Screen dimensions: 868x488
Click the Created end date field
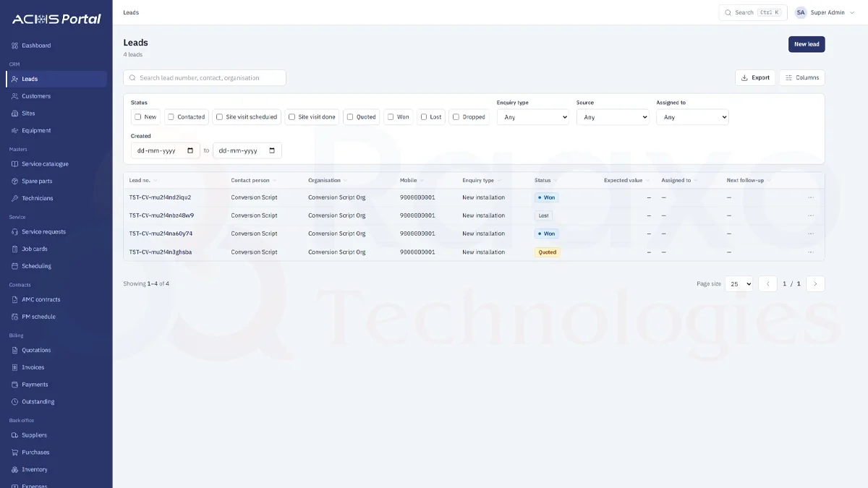(247, 150)
